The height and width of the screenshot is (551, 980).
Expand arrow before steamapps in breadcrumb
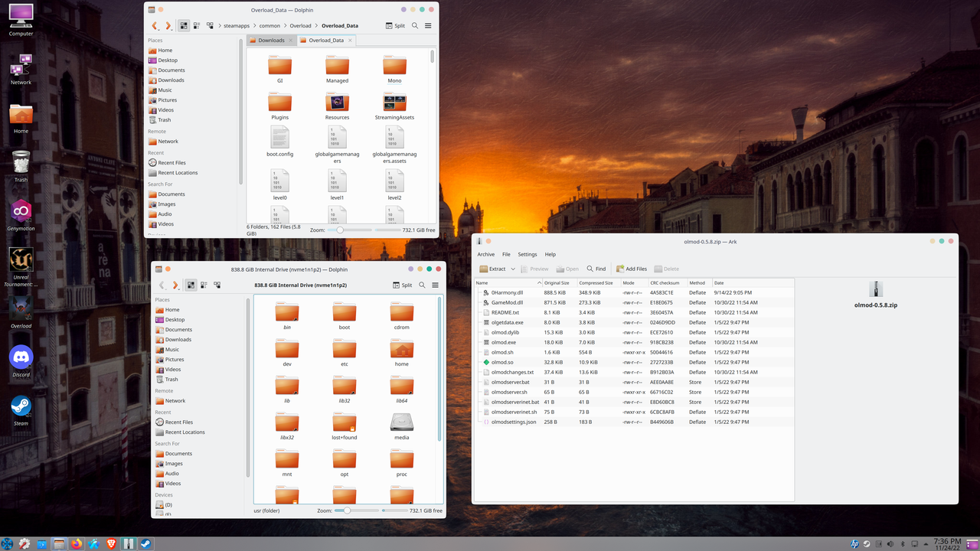[220, 26]
